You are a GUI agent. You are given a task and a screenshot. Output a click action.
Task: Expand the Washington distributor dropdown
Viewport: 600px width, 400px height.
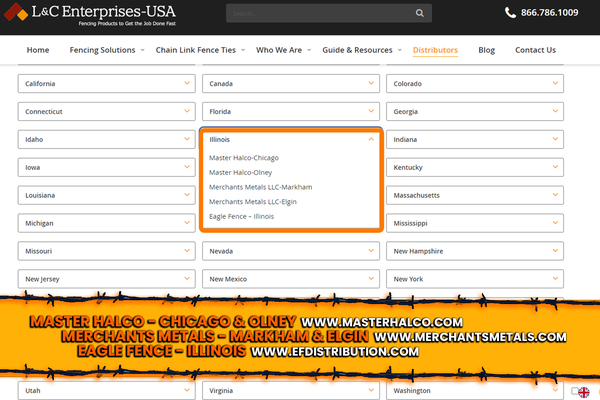475,390
